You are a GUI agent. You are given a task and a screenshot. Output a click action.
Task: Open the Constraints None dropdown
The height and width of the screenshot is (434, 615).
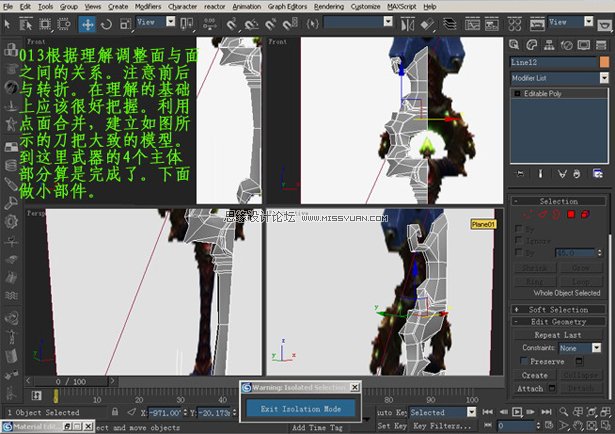pyautogui.click(x=580, y=348)
